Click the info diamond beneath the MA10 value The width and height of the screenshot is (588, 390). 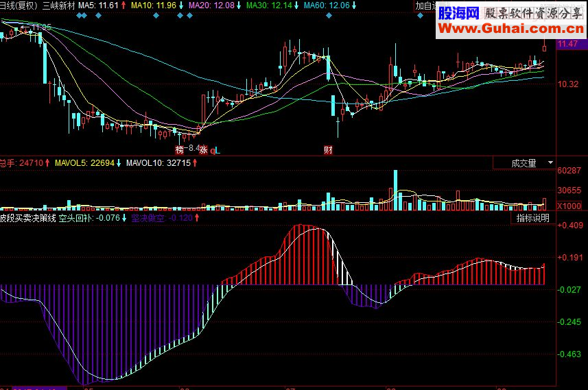pos(156,16)
